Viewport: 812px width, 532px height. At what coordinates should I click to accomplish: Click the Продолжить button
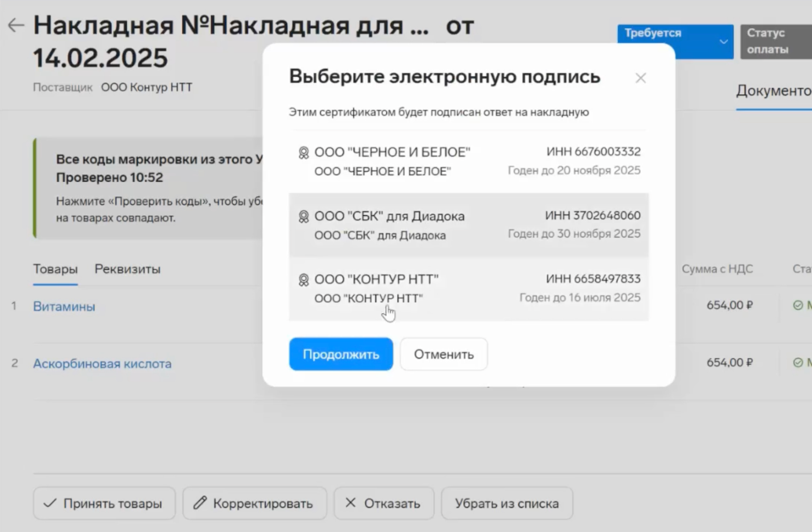[341, 354]
